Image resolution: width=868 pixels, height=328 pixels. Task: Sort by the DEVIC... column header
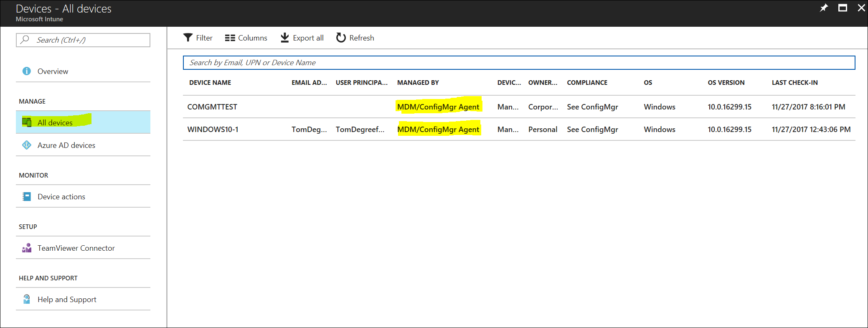509,83
